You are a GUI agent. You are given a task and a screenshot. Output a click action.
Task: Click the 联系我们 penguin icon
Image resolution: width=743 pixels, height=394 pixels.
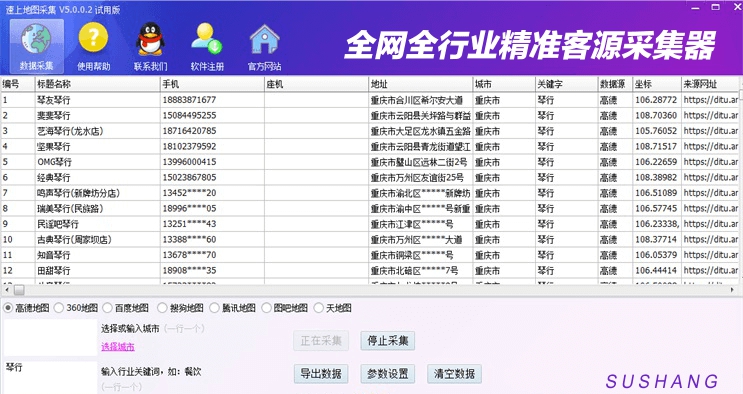coord(150,46)
